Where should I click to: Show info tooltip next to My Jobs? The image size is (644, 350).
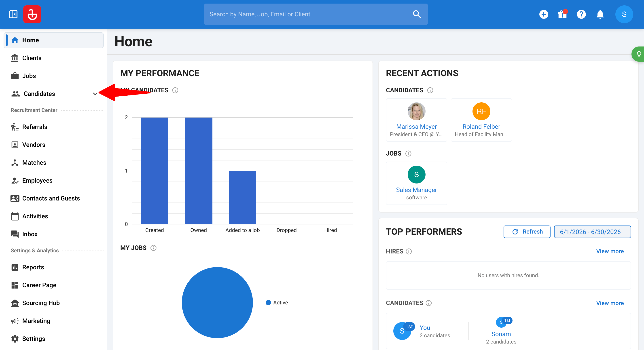(153, 248)
